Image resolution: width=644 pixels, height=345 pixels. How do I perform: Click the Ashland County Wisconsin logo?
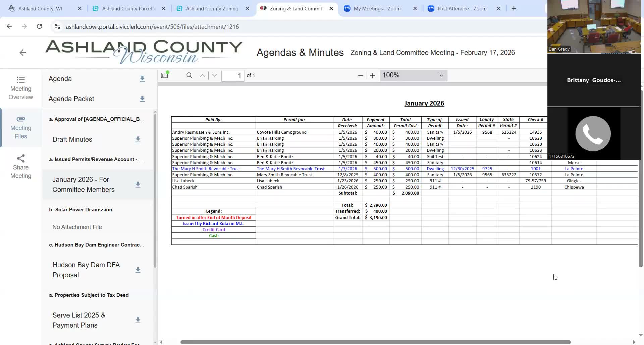pos(144,52)
